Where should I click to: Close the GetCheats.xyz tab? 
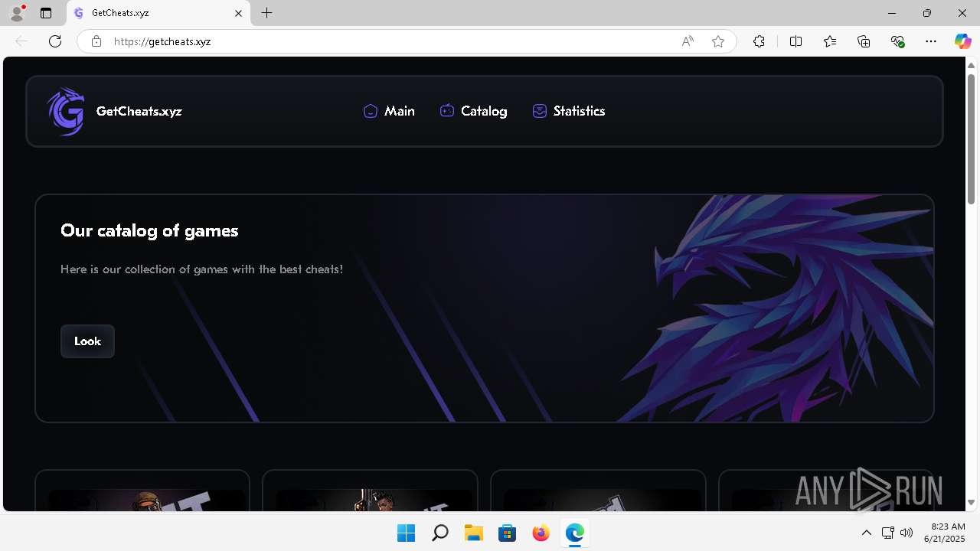238,13
